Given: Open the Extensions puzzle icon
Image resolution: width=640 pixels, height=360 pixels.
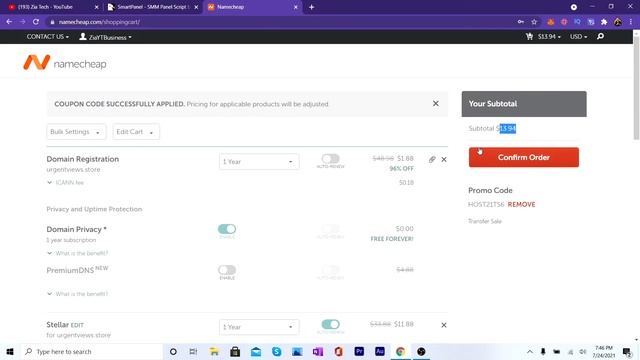Looking at the screenshot, I should pos(604,22).
